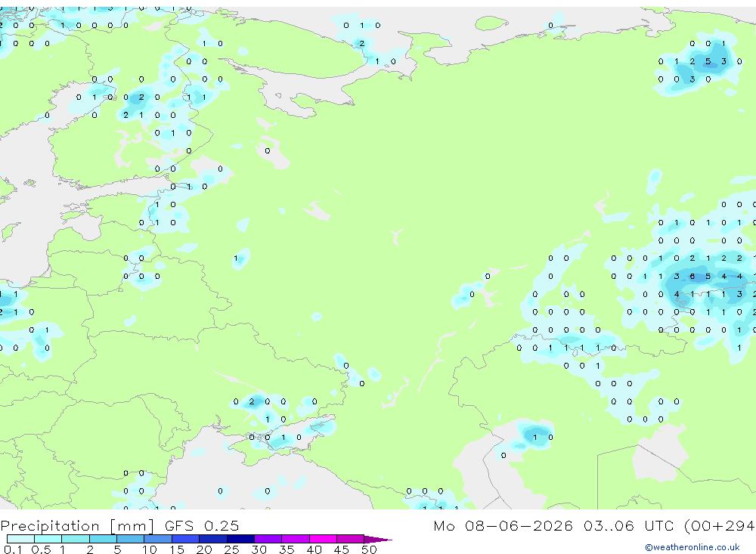Image resolution: width=756 pixels, height=554 pixels.
Task: Click the legend label '30'
Action: [259, 549]
